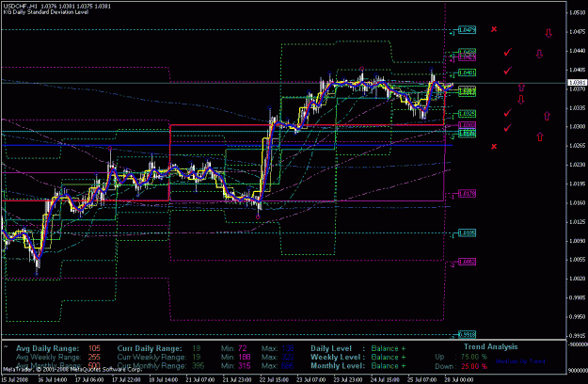Image resolution: width=588 pixels, height=384 pixels.
Task: Click the KG Daily Standard Deviation Level label
Action: click(46, 12)
